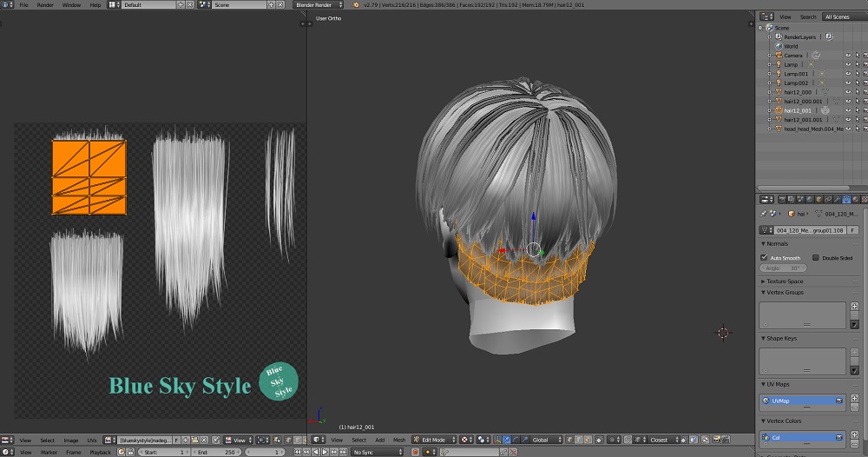Hide hair12_001 using its eye icon
Viewport: 868px width, 457px height.
pyautogui.click(x=848, y=110)
